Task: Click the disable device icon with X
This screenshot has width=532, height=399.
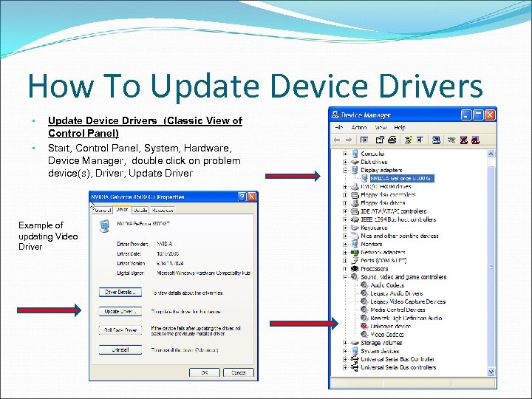Action: click(464, 140)
